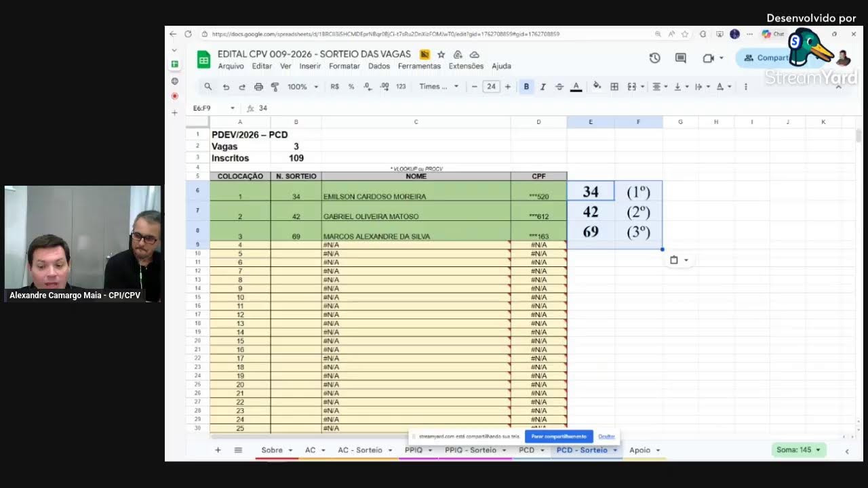This screenshot has width=868, height=488.
Task: Switch to the Apoio sheet tab
Action: [639, 450]
